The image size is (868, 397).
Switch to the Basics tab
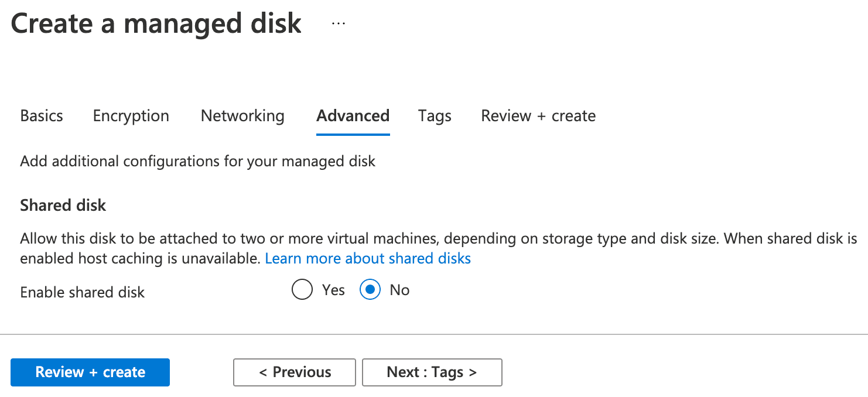click(41, 115)
